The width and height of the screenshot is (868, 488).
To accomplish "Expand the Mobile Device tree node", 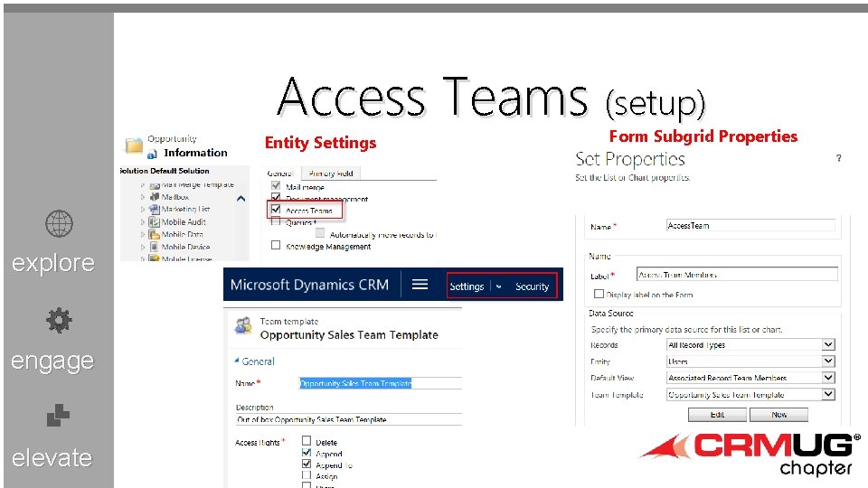I will click(x=143, y=248).
